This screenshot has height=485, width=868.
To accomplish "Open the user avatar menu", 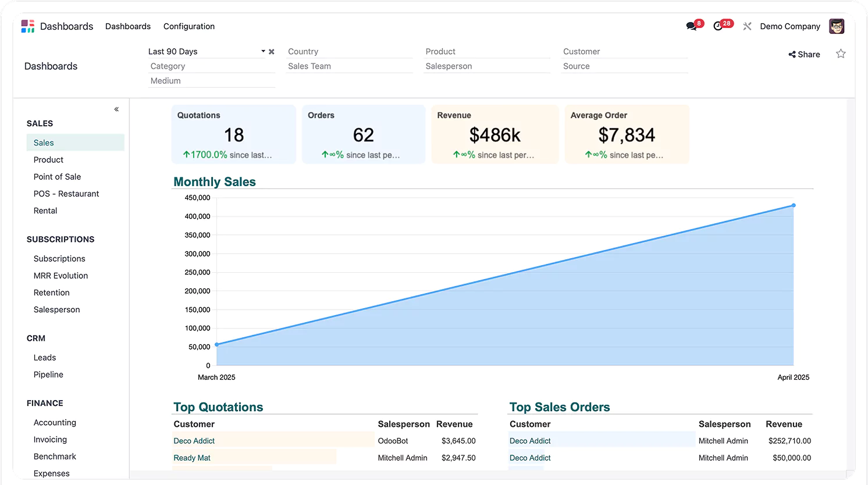I will (x=837, y=26).
